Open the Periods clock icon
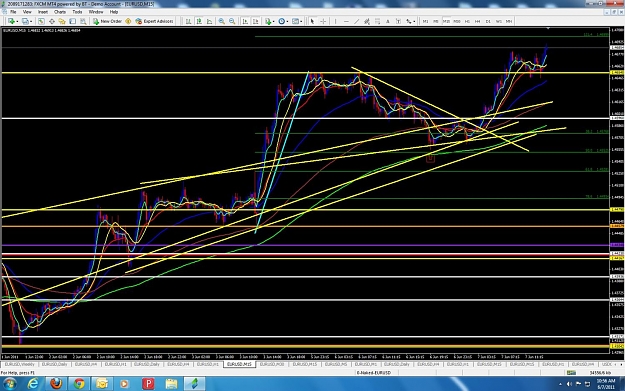 pyautogui.click(x=281, y=21)
